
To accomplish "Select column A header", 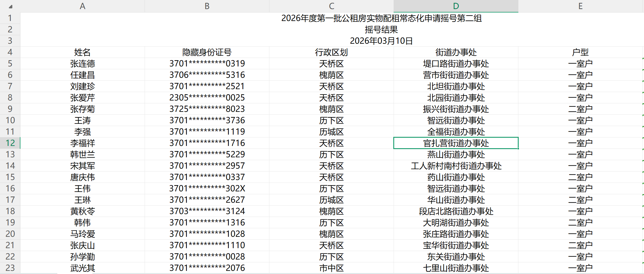I will (82, 6).
